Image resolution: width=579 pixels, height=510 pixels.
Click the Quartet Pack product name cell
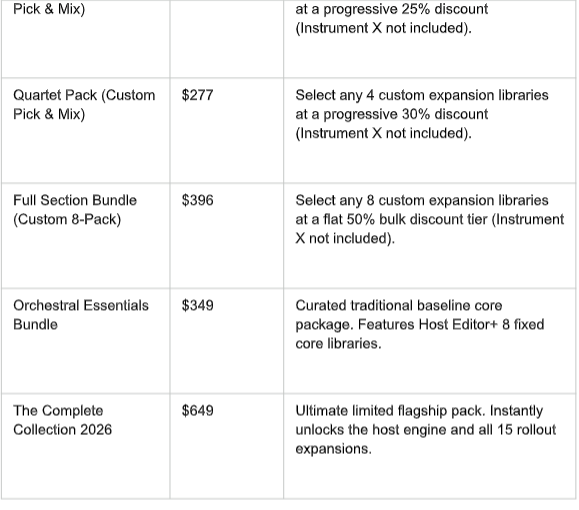click(85, 130)
